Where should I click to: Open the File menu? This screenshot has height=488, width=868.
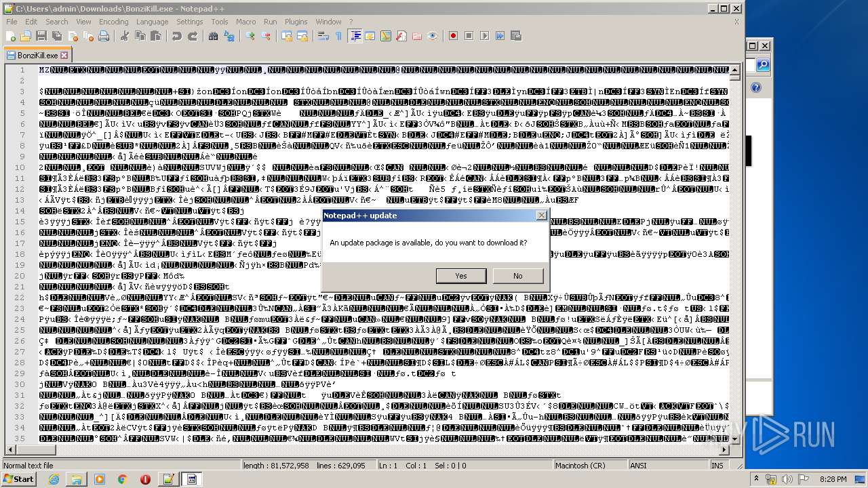click(12, 22)
